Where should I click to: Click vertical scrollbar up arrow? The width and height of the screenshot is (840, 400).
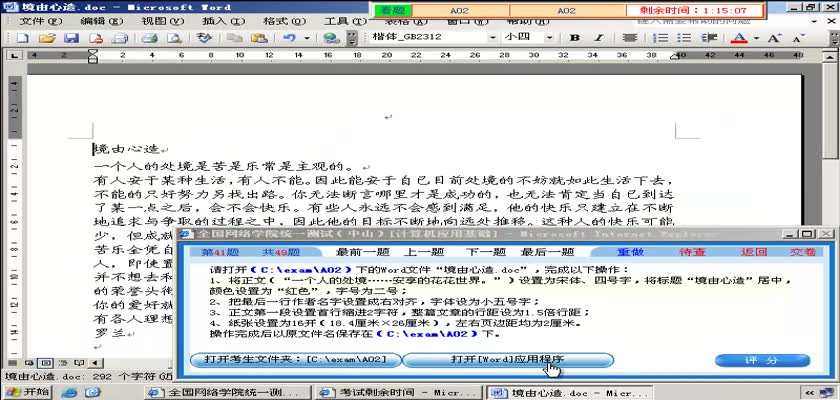point(829,56)
